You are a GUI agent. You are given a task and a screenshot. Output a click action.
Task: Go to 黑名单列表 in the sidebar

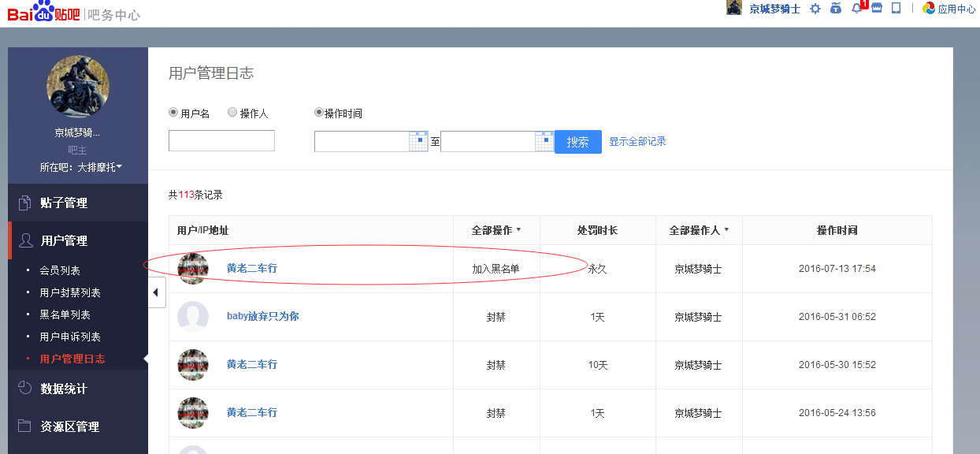click(x=65, y=314)
